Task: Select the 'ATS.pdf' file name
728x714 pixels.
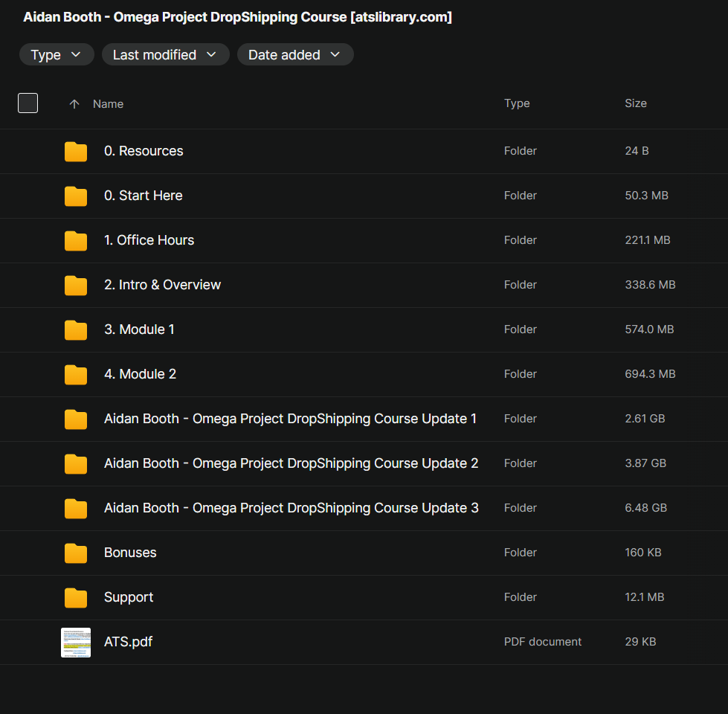Action: [x=128, y=642]
